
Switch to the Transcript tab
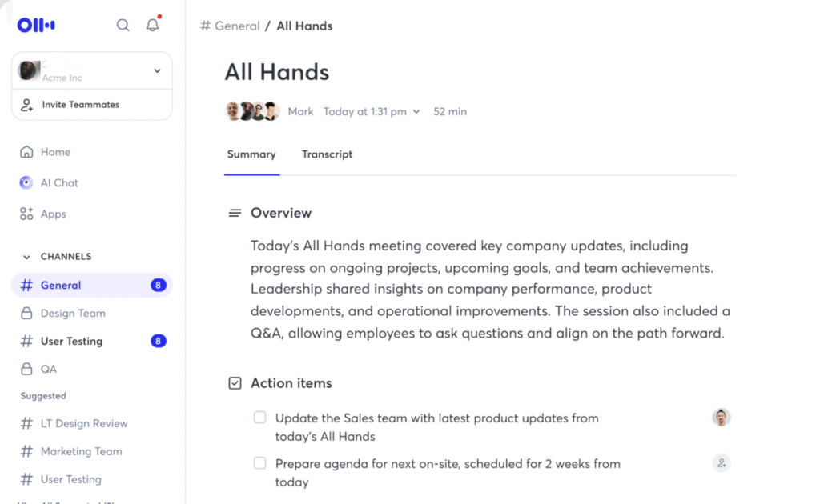coord(327,154)
